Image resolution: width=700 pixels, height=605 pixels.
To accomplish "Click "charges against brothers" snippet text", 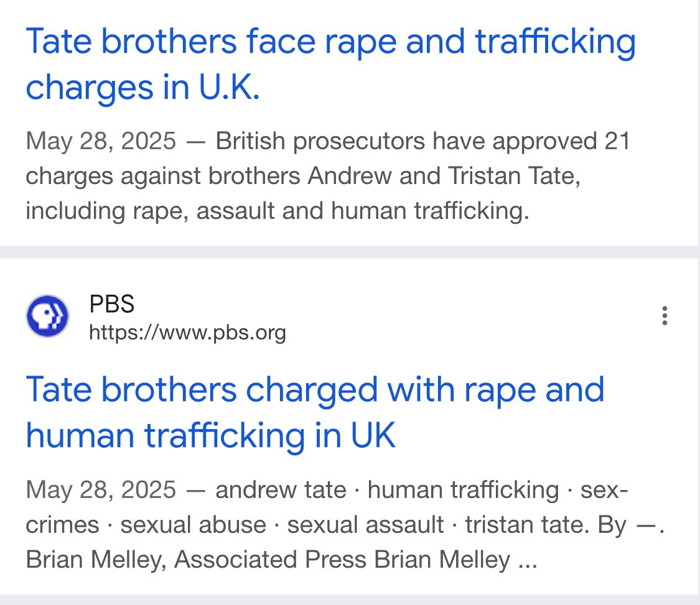I will [x=163, y=176].
